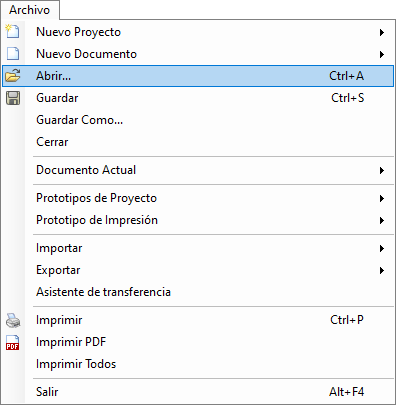This screenshot has width=396, height=405.
Task: Click the printer Imprimir icon
Action: pyautogui.click(x=13, y=320)
